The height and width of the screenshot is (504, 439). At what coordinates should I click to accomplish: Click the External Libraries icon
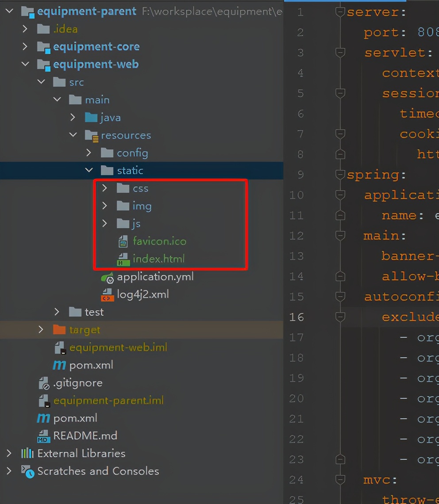[27, 454]
